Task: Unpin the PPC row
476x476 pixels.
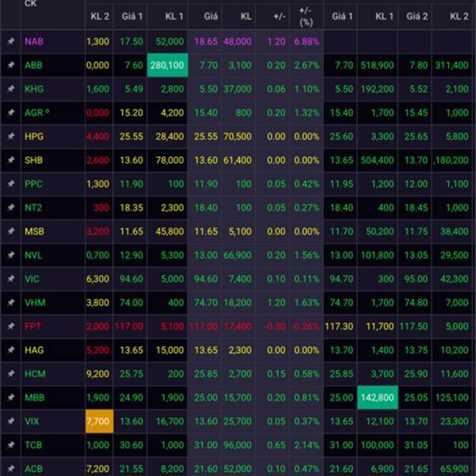Action: coord(11,184)
